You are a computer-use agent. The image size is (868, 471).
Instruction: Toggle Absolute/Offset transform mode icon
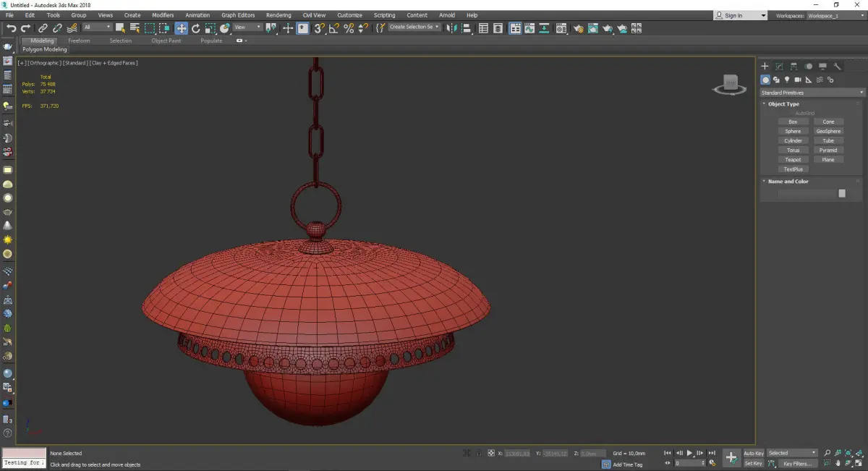(x=491, y=453)
